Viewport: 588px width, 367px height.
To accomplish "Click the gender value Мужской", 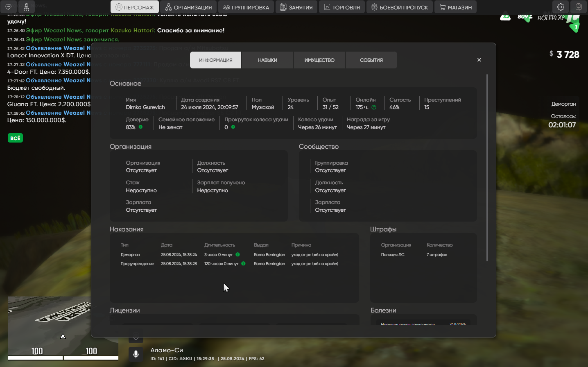I will click(263, 107).
